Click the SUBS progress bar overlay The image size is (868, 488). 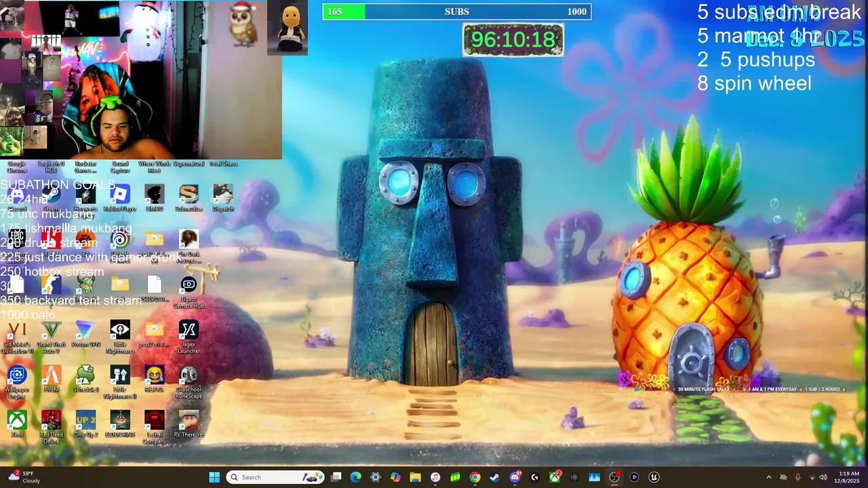click(x=456, y=12)
